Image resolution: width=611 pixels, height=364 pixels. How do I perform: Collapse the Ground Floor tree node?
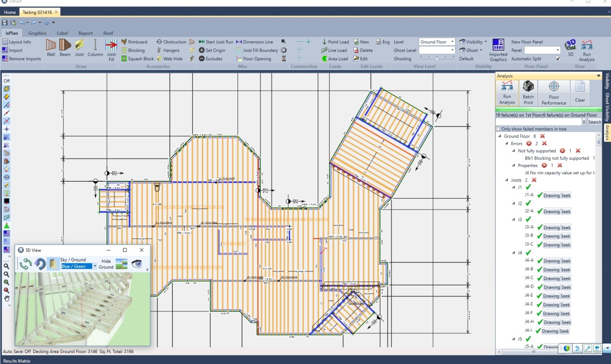[499, 136]
